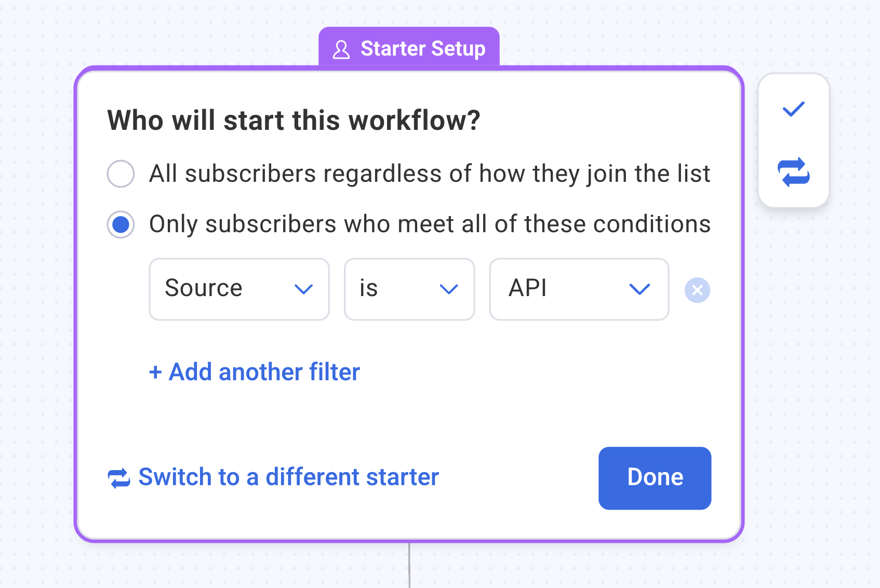The image size is (880, 588).
Task: Click the chevron arrow in the API field
Action: [639, 289]
